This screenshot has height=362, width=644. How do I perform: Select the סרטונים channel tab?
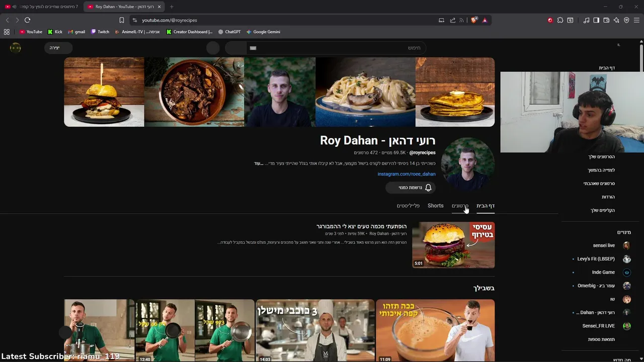460,206
